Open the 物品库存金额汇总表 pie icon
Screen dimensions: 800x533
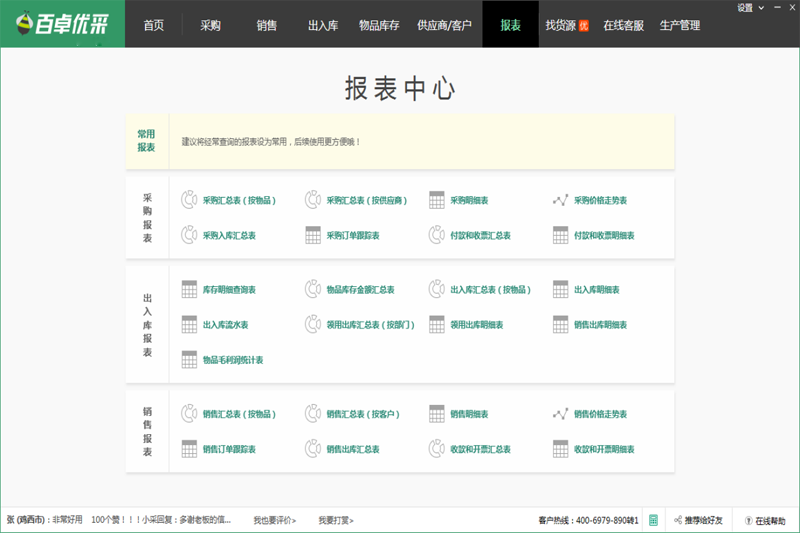point(313,290)
